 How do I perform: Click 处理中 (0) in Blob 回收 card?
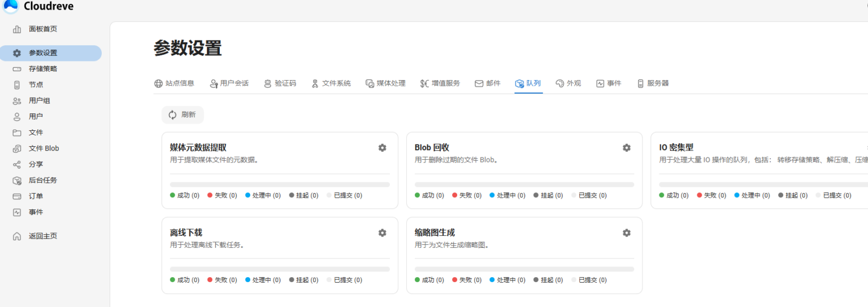tap(507, 195)
